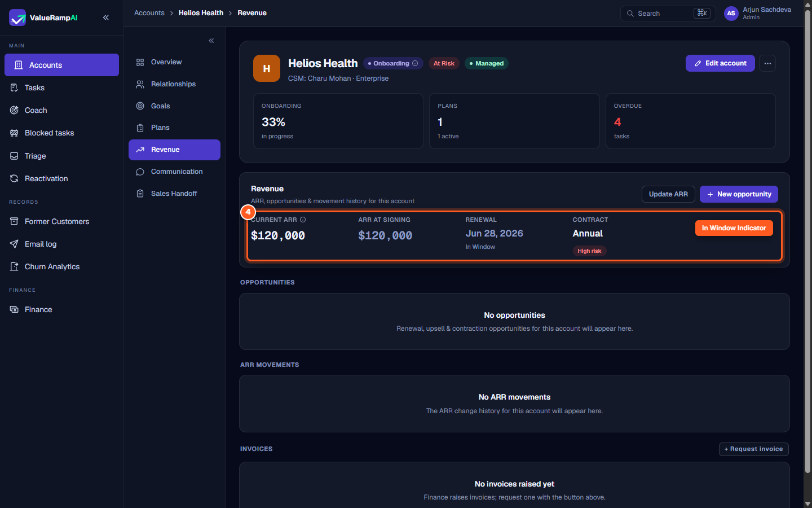Click the search magnifier icon

pos(630,14)
